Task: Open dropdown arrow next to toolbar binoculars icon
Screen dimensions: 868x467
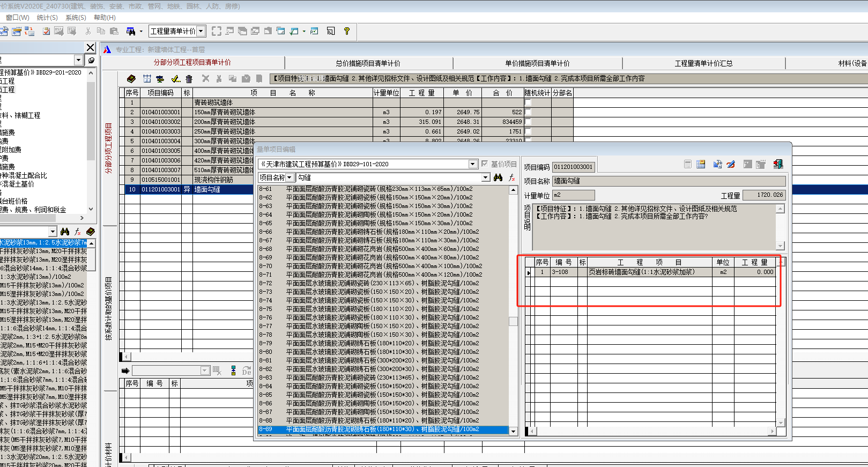Action: coord(141,31)
